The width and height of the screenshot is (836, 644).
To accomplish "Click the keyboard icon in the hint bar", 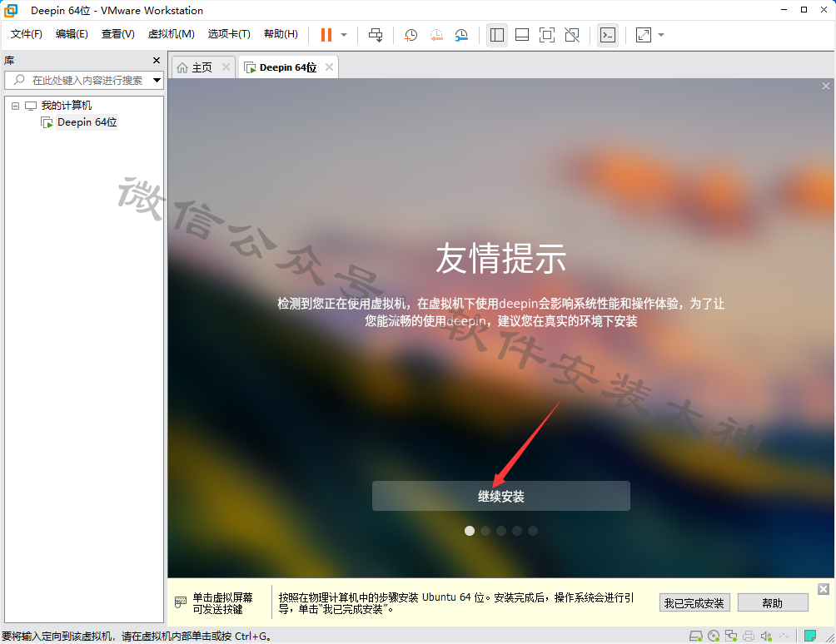I will (x=181, y=602).
